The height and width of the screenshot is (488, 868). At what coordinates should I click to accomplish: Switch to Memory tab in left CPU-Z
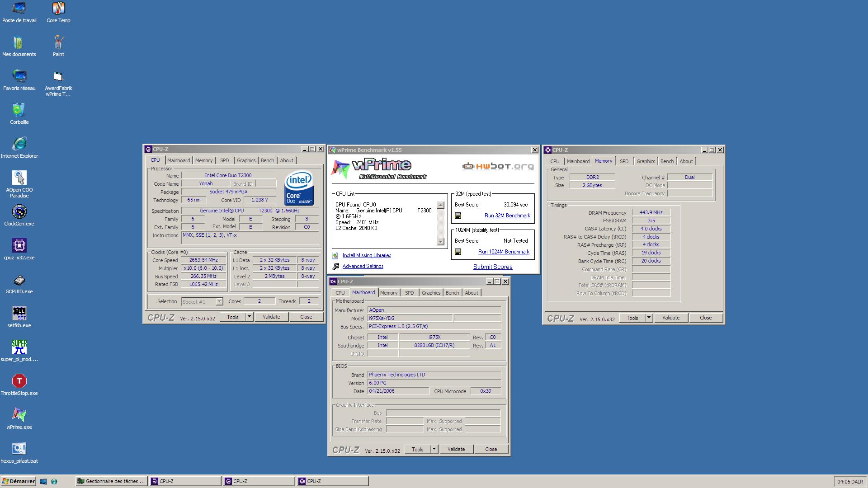[204, 160]
